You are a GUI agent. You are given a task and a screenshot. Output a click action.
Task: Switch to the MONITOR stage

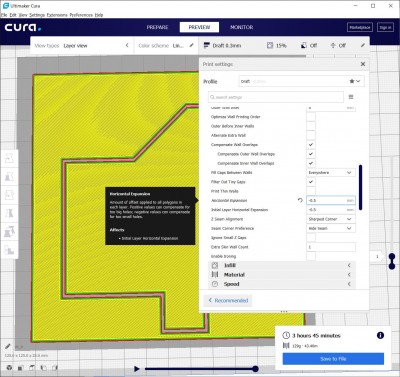pos(242,27)
